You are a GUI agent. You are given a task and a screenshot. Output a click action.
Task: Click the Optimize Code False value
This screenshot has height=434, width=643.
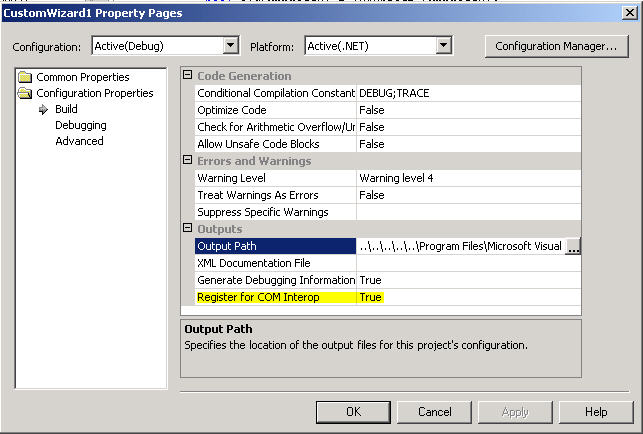469,110
